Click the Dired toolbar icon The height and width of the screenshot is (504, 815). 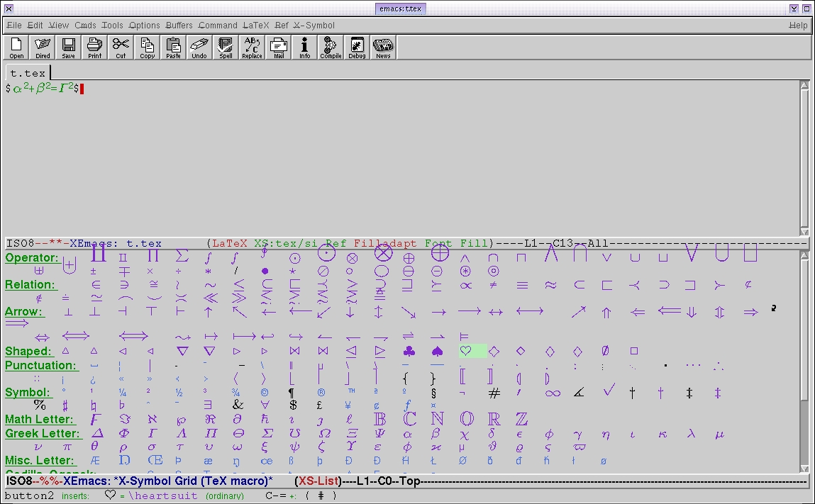pos(43,47)
